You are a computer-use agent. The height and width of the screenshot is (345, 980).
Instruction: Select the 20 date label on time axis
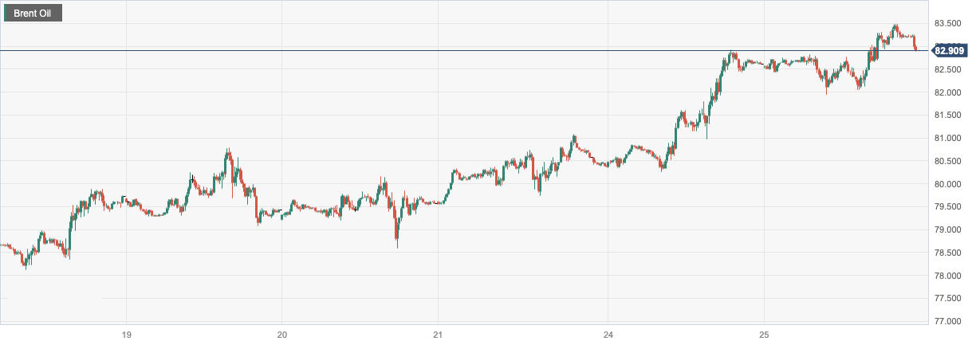click(x=281, y=335)
